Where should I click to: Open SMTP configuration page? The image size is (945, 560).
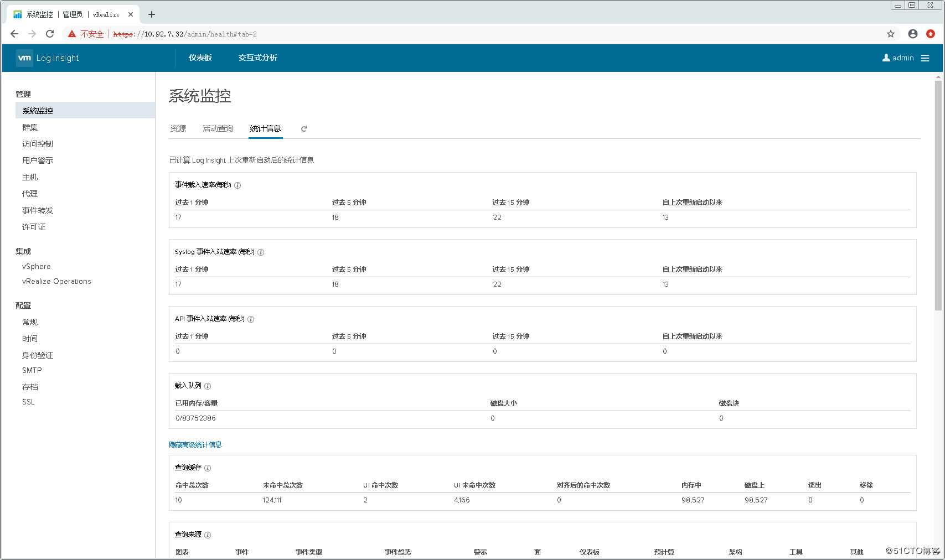[x=32, y=370]
